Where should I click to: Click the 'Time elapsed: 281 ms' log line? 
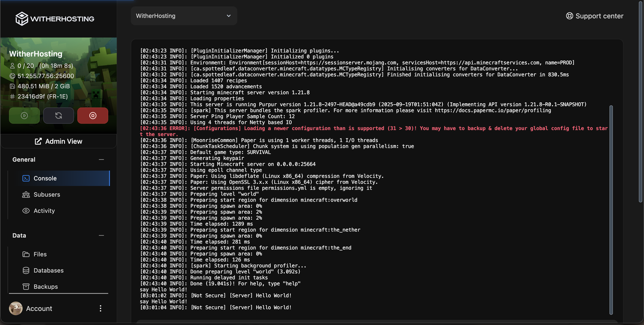pos(195,242)
